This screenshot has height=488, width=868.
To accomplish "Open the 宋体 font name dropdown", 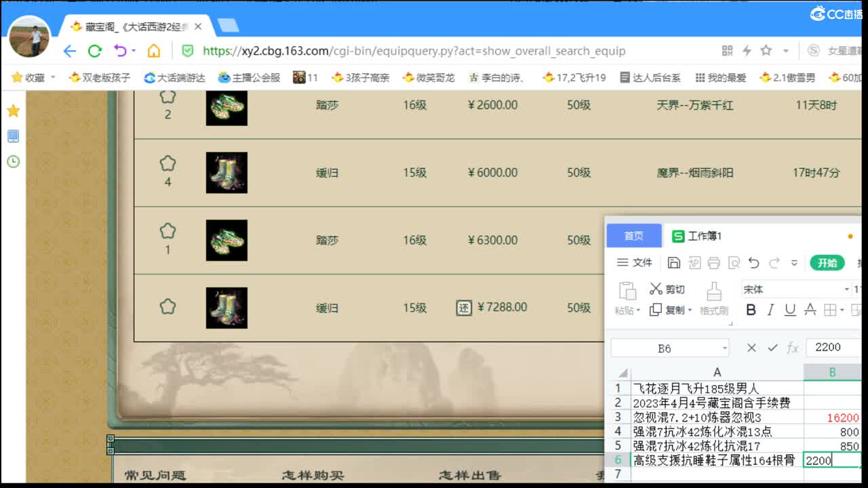I will [x=846, y=289].
